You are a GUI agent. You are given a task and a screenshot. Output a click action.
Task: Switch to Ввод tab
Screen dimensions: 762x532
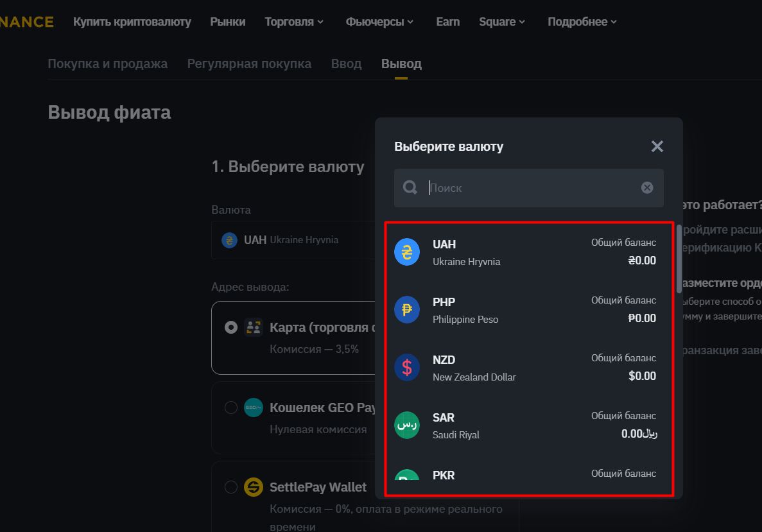pyautogui.click(x=346, y=64)
